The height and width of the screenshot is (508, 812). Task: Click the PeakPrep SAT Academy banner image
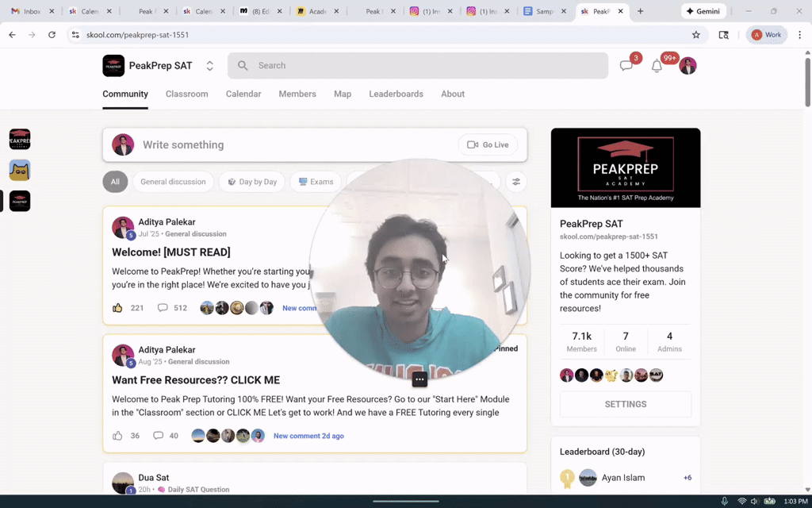click(x=626, y=168)
